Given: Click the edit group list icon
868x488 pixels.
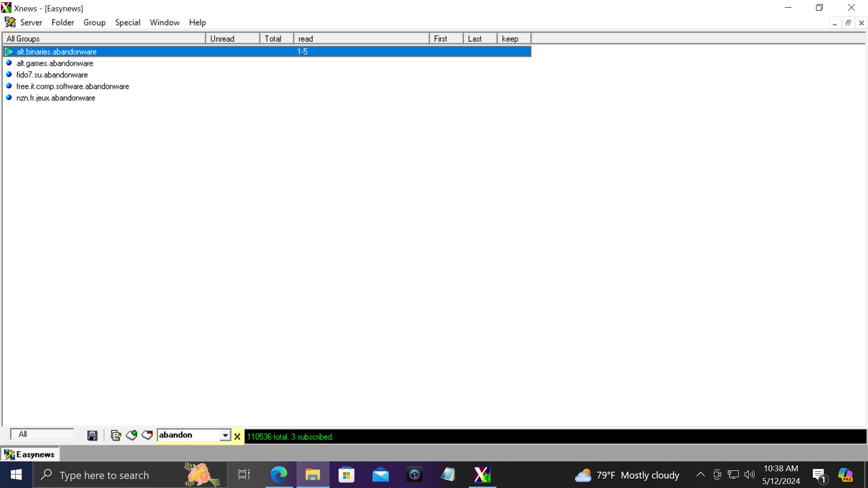Looking at the screenshot, I should (116, 436).
